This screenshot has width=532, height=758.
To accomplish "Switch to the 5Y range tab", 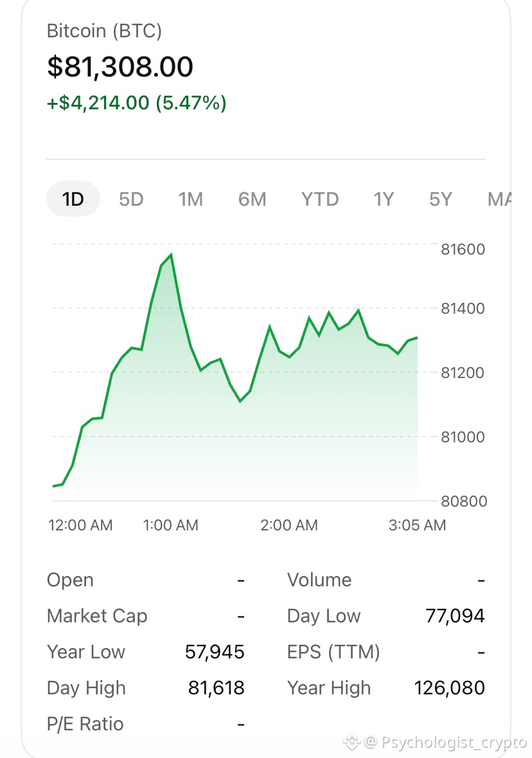I will (x=441, y=199).
